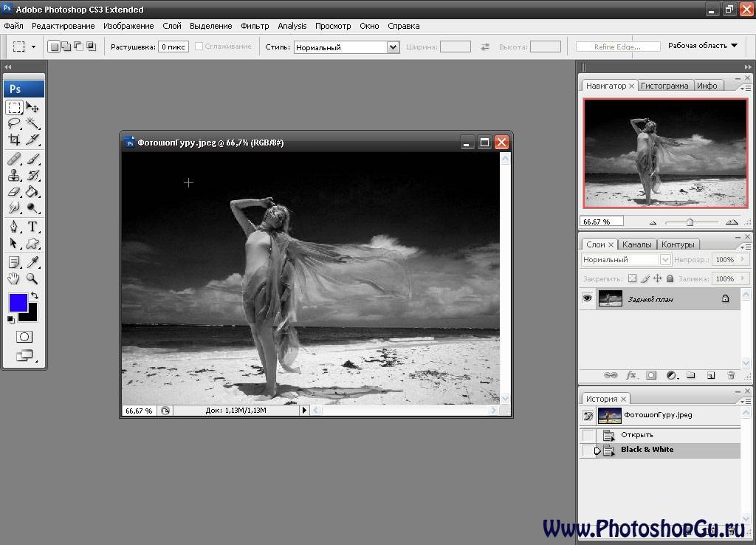Create new adjustment layer icon in Layers panel
This screenshot has width=756, height=545.
pyautogui.click(x=671, y=375)
